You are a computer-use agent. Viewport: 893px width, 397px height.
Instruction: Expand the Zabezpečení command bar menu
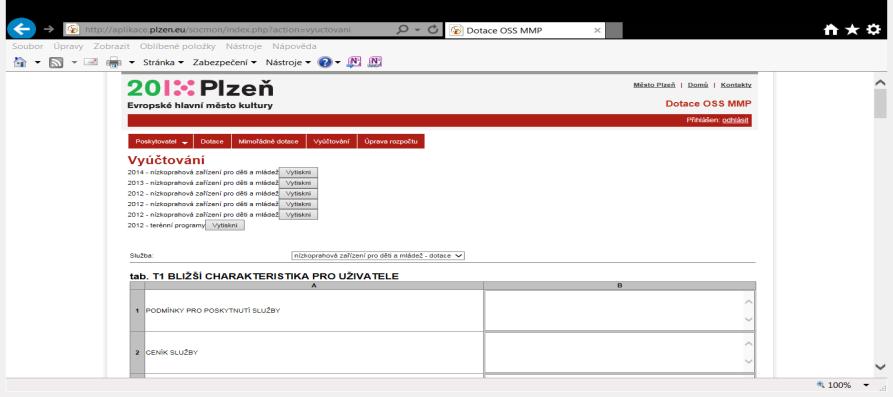click(224, 62)
